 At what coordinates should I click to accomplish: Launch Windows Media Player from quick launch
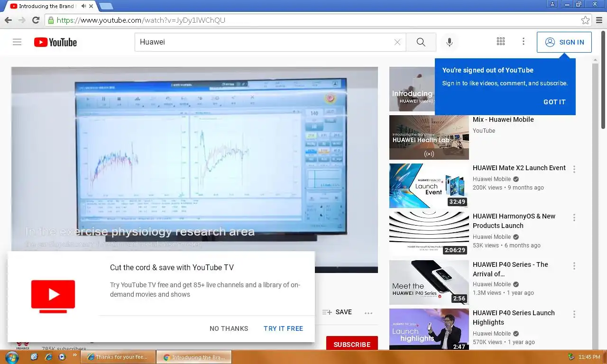(x=62, y=357)
